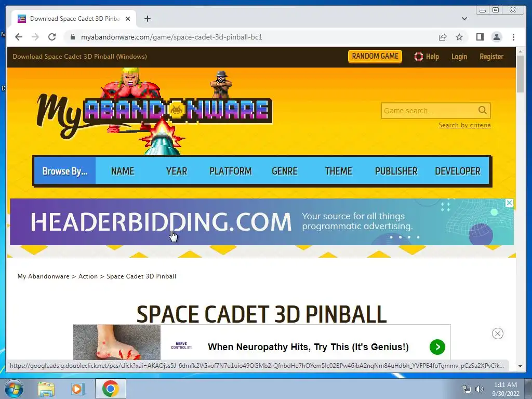The width and height of the screenshot is (532, 399).
Task: Click the HEADERBIDDING.COM banner ad
Action: [x=261, y=222]
